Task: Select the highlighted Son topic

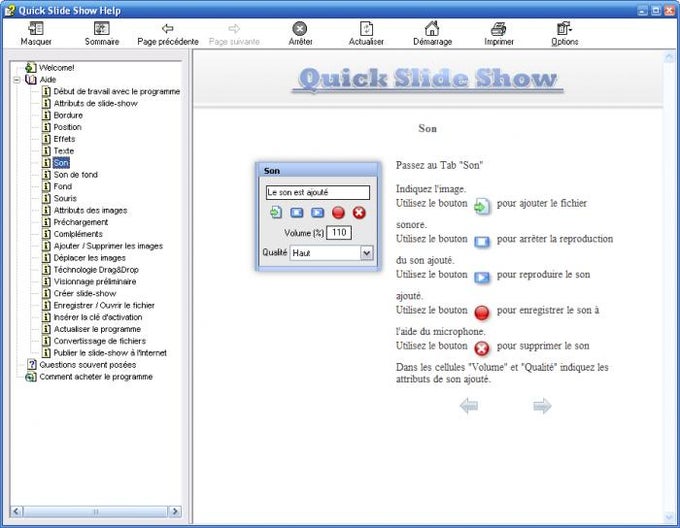Action: coord(61,163)
